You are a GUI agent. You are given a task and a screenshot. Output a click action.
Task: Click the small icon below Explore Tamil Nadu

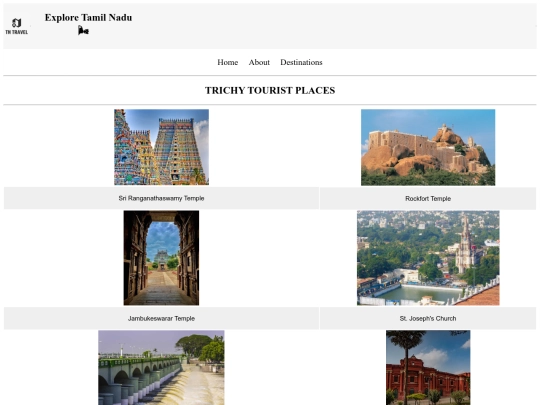pos(83,30)
